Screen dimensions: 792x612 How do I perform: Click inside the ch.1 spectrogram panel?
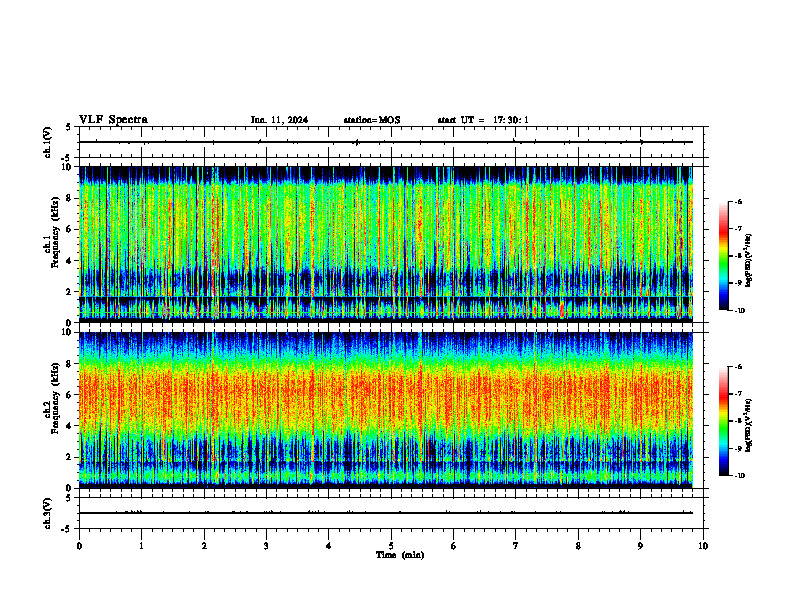[386, 244]
